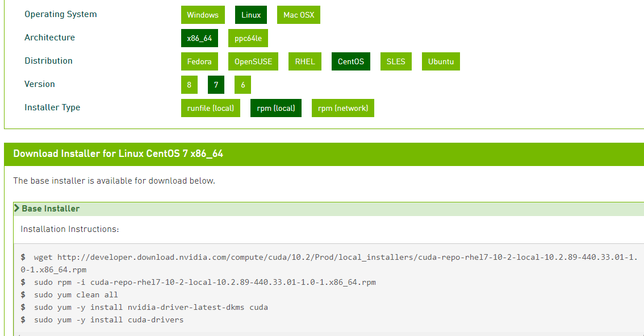The height and width of the screenshot is (336, 644).
Task: Click the 'Architecture' row label
Action: click(x=50, y=38)
